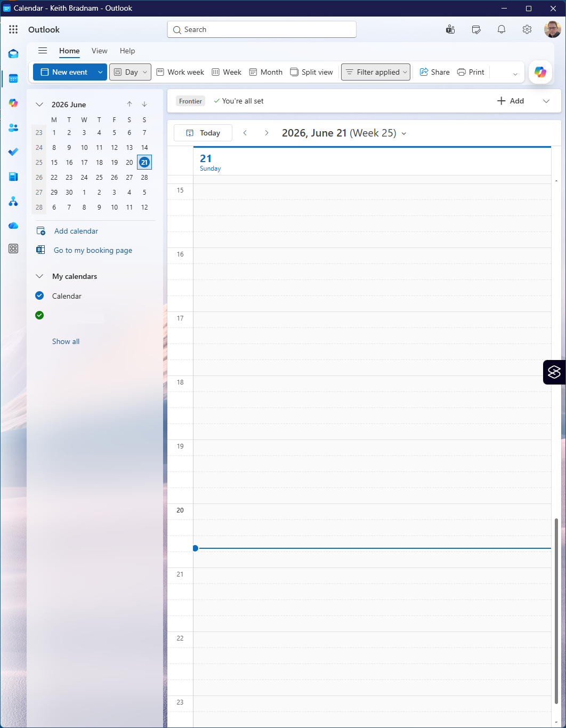Go to next day with right chevron
This screenshot has width=566, height=728.
(x=266, y=133)
